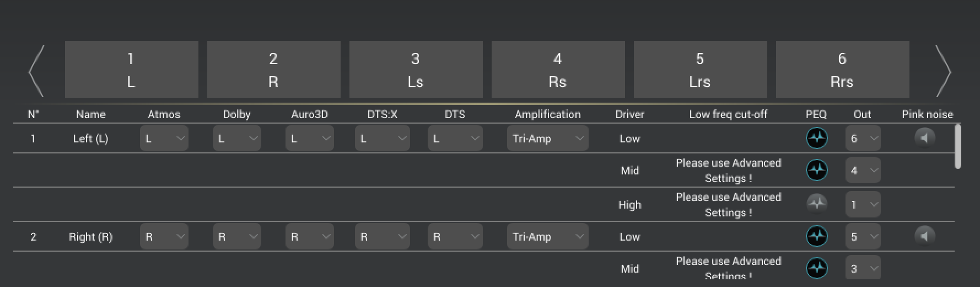Play pink noise on Left speaker
The image size is (980, 287).
coord(924,137)
